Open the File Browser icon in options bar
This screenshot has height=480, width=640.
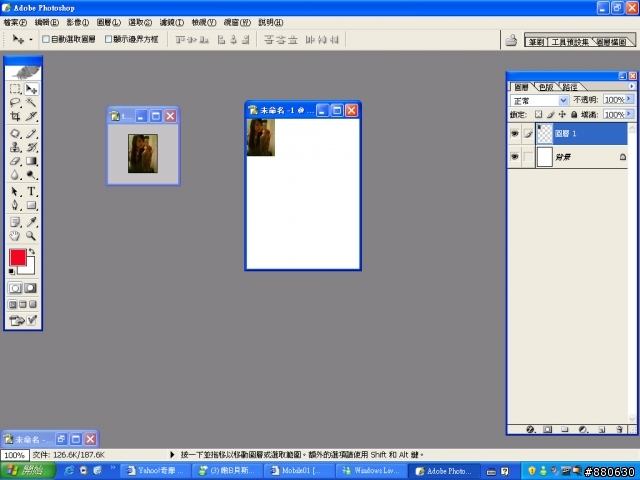[511, 40]
